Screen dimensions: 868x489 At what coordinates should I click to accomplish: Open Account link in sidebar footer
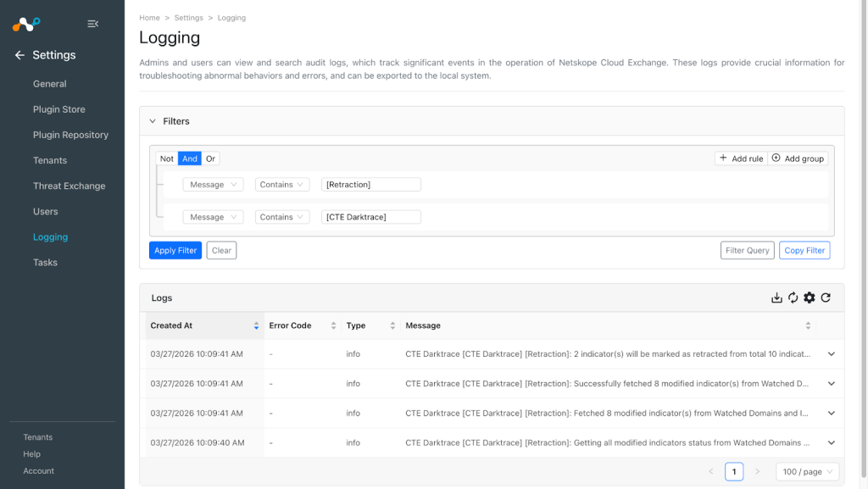[39, 471]
